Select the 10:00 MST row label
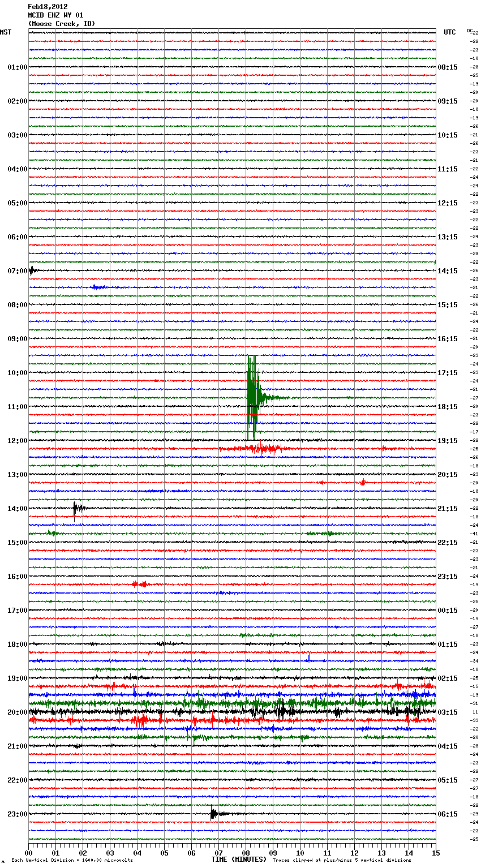Viewport: 481px width, 868px height. (17, 373)
